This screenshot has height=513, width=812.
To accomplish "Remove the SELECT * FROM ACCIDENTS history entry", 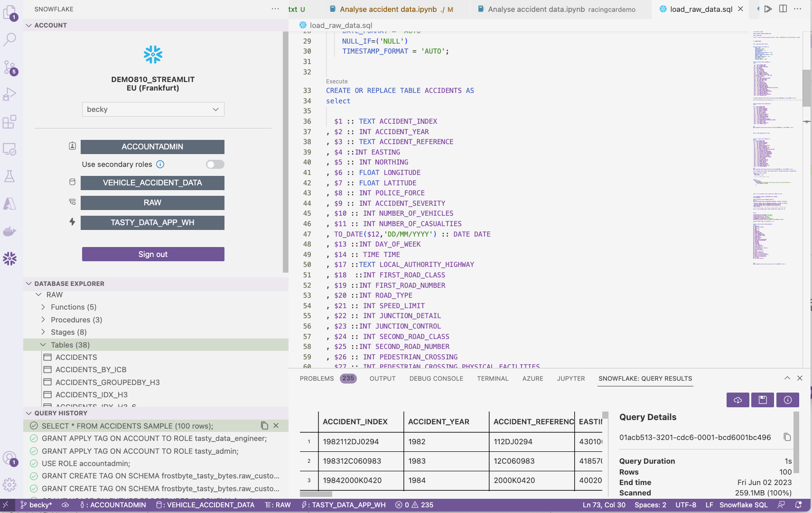I will 276,426.
